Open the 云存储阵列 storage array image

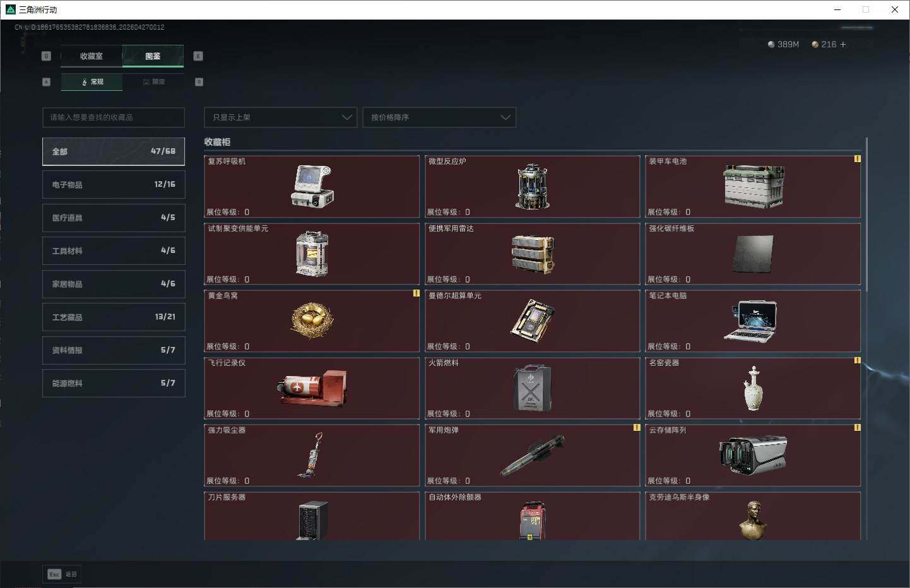tap(753, 455)
